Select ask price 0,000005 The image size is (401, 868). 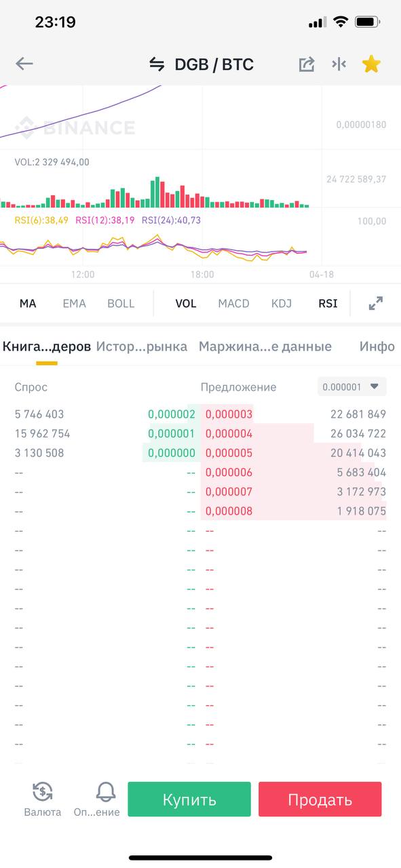click(229, 453)
